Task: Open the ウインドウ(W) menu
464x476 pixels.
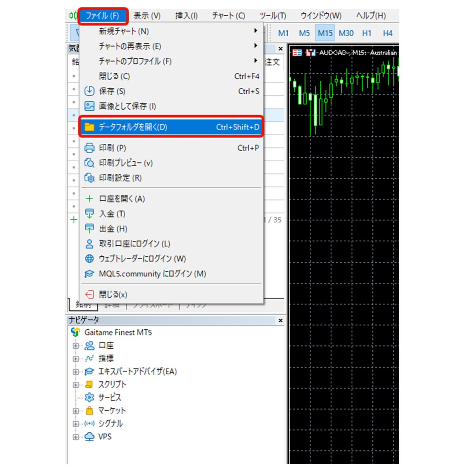Action: 321,16
